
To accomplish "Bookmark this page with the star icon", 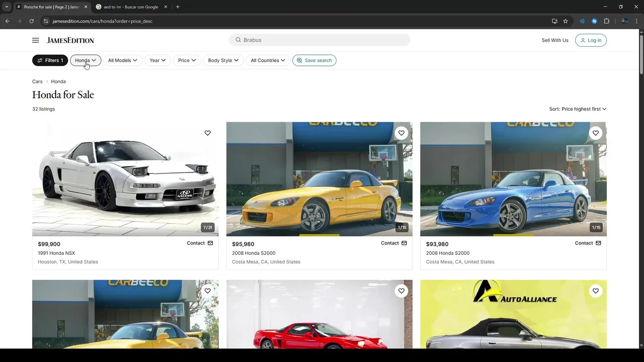I will tap(566, 21).
